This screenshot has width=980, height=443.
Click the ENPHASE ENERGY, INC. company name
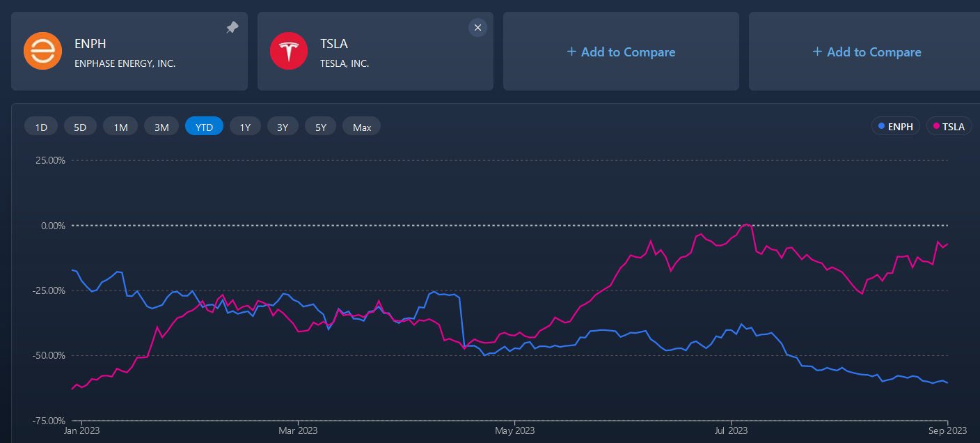coord(125,63)
